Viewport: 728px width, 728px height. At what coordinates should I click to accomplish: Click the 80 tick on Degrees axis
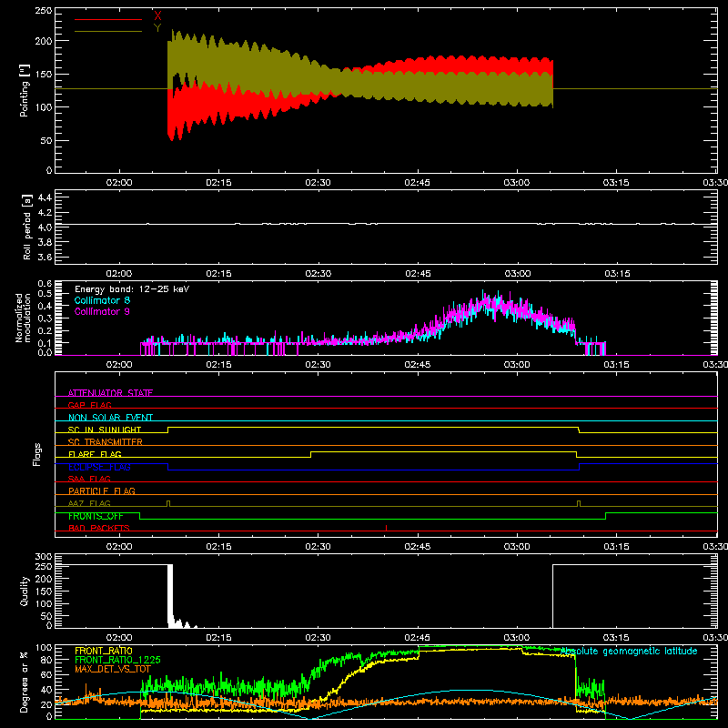click(x=46, y=660)
